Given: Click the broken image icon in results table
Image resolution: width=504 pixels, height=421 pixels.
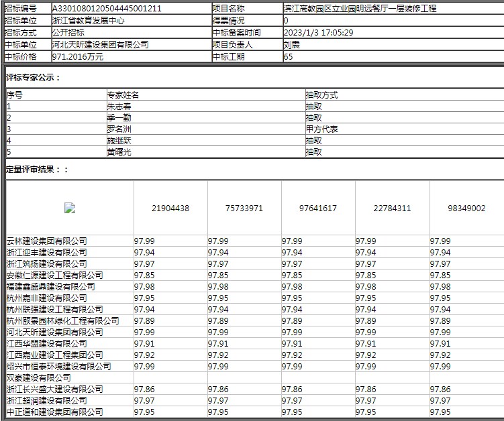Looking at the screenshot, I should coord(69,208).
